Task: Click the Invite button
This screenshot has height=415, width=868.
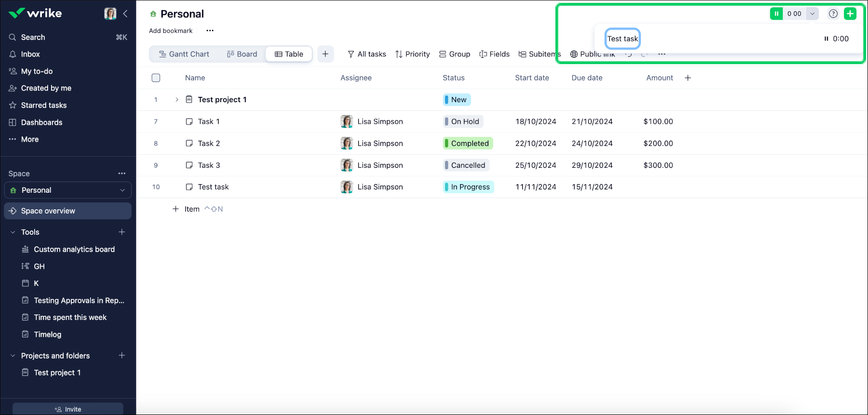Action: [x=67, y=409]
